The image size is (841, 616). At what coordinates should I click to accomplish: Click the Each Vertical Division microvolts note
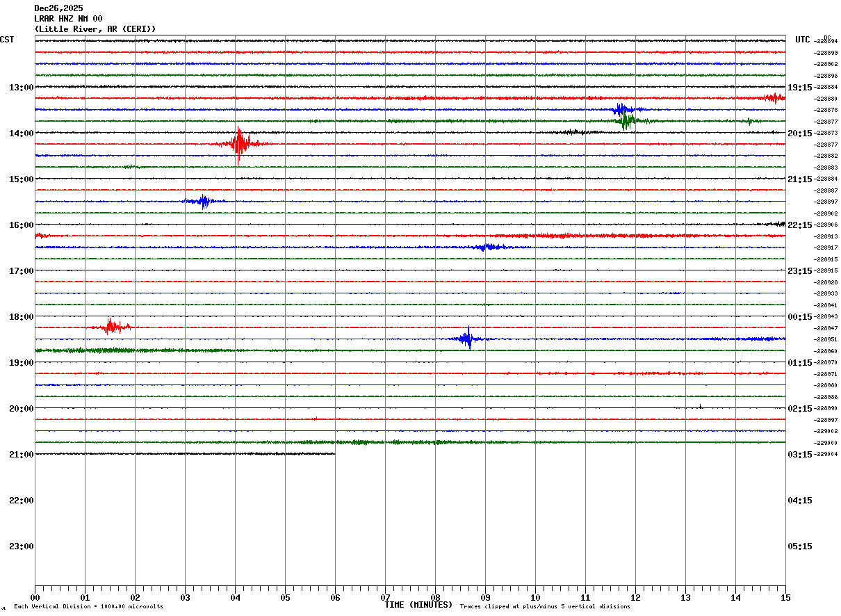tap(88, 607)
